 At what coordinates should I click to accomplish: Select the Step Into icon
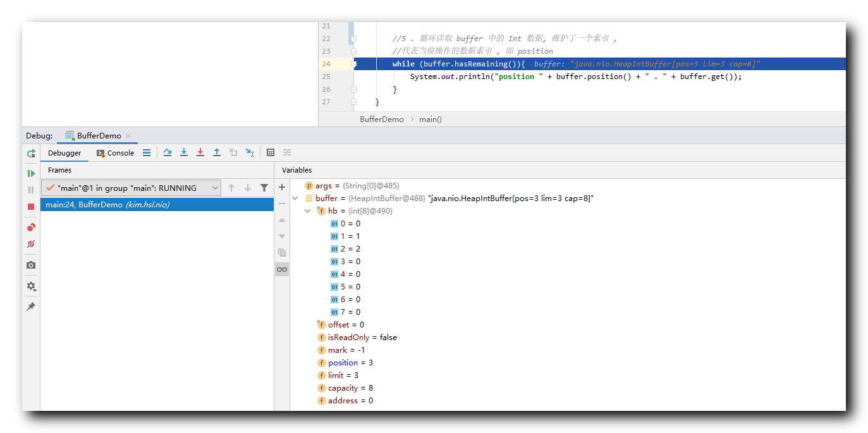pos(184,152)
